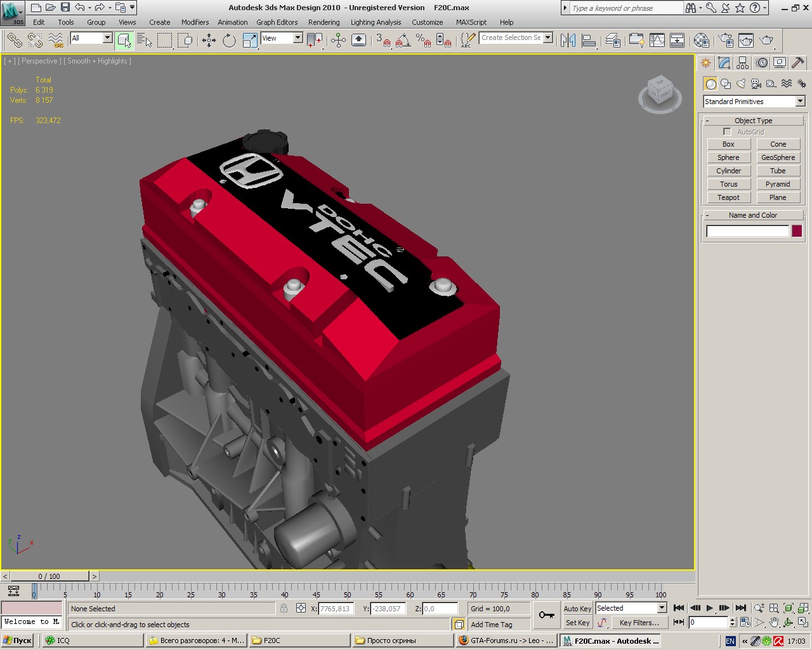Screen dimensions: 812x650
Task: Open the Graph Editors menu
Action: pyautogui.click(x=277, y=22)
